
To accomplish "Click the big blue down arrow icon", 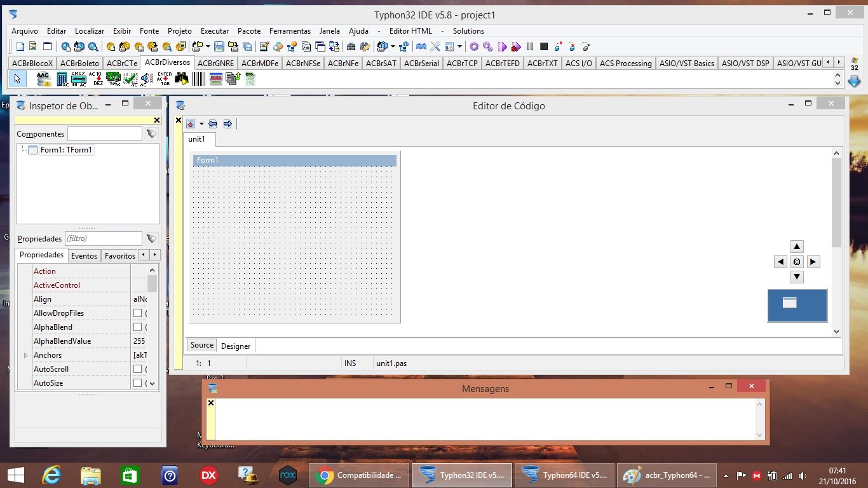I will pos(854,81).
